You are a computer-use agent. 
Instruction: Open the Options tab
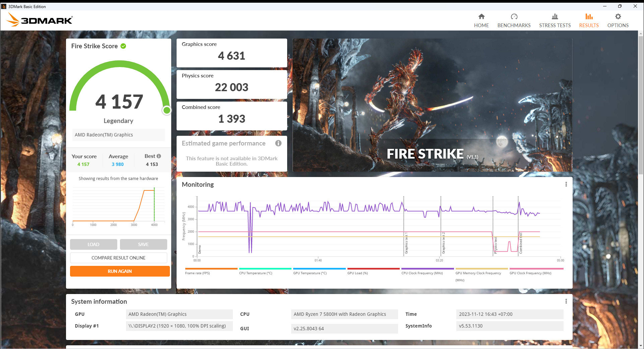(618, 20)
